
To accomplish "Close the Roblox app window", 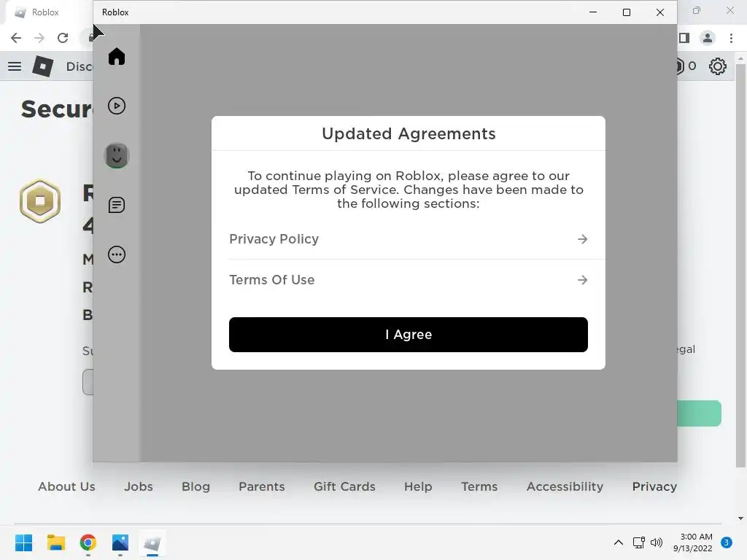I will pos(659,12).
